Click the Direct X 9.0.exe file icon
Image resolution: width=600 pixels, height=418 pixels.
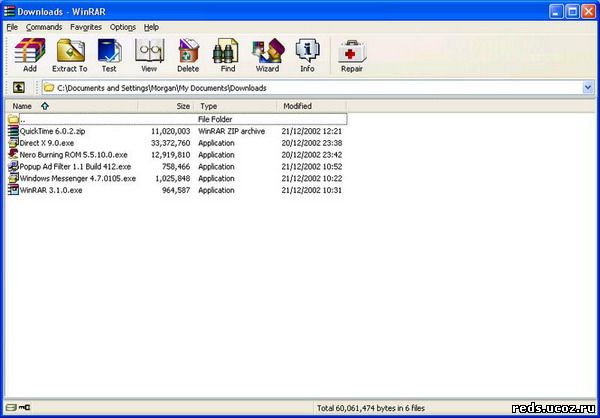13,143
